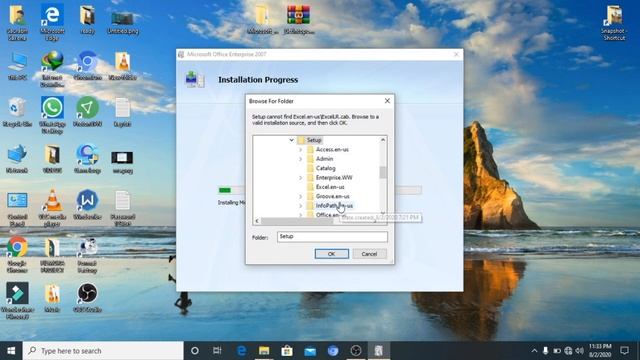
Task: Open the Recycle Bin icon
Action: pyautogui.click(x=17, y=112)
